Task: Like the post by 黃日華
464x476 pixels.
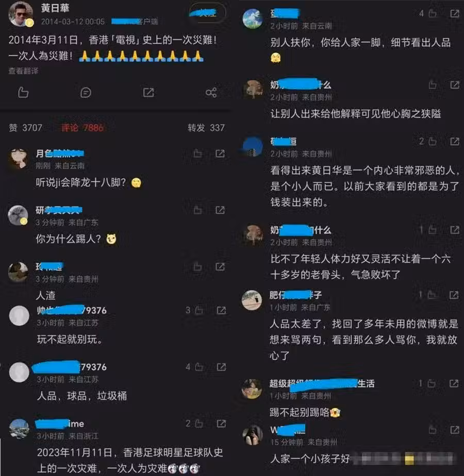Action: (x=23, y=92)
